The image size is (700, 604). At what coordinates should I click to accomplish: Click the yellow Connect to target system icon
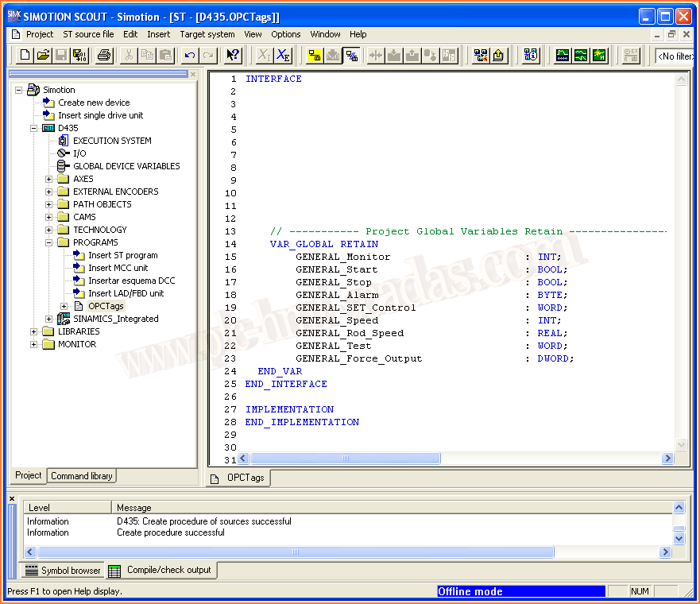pos(315,55)
